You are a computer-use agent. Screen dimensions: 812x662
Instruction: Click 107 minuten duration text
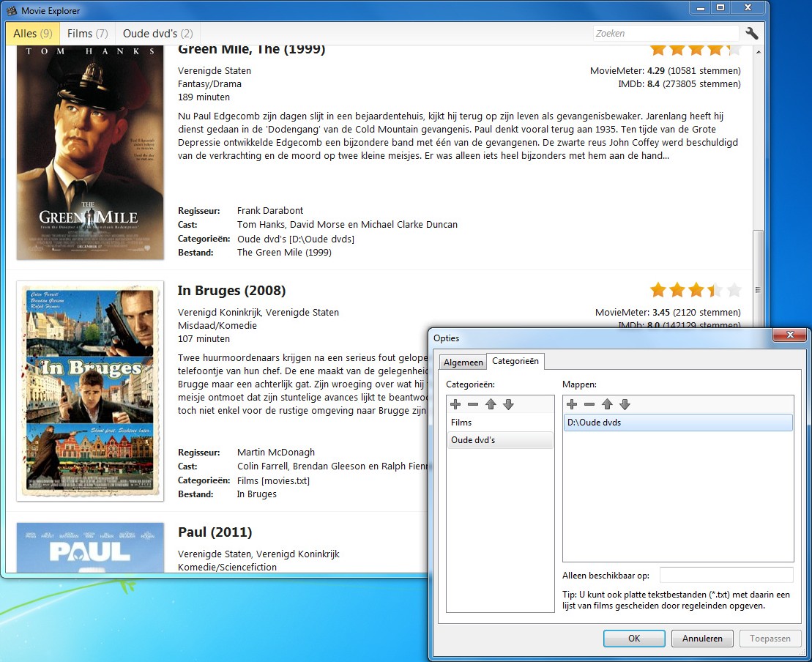point(204,339)
